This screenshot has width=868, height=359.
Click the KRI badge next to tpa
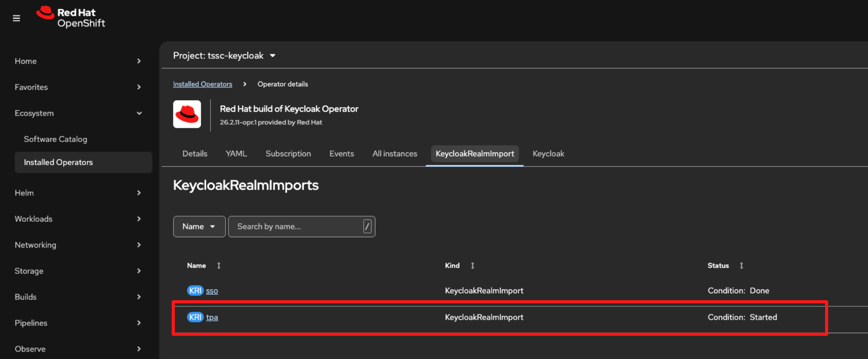(x=195, y=317)
